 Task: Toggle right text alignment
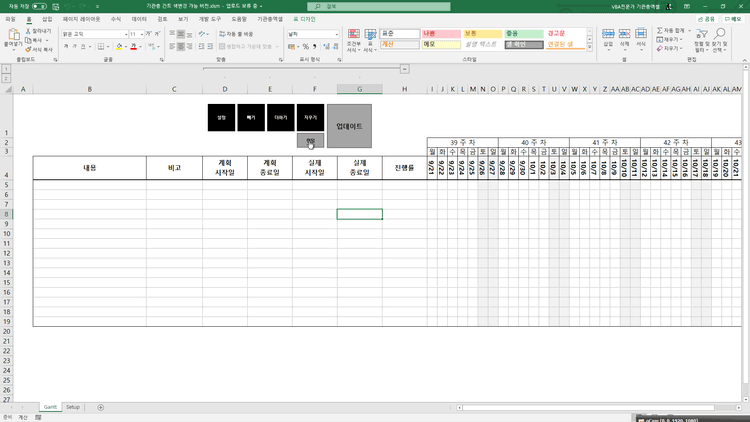[189, 46]
